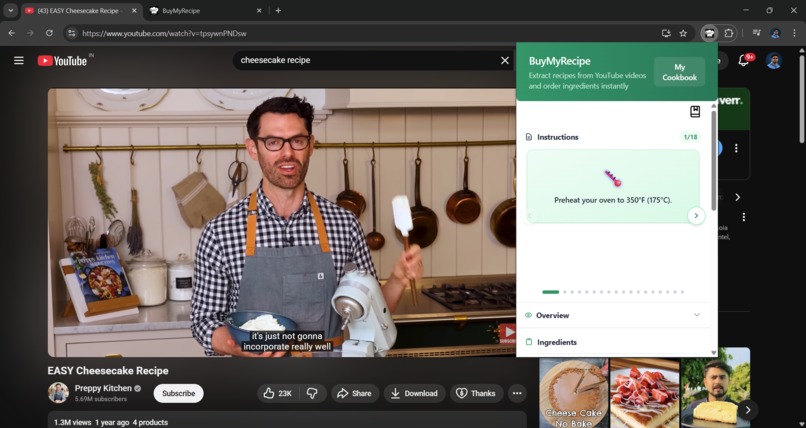Click the sidebar card right chevron arrow
This screenshot has height=428, width=806.
[x=738, y=197]
